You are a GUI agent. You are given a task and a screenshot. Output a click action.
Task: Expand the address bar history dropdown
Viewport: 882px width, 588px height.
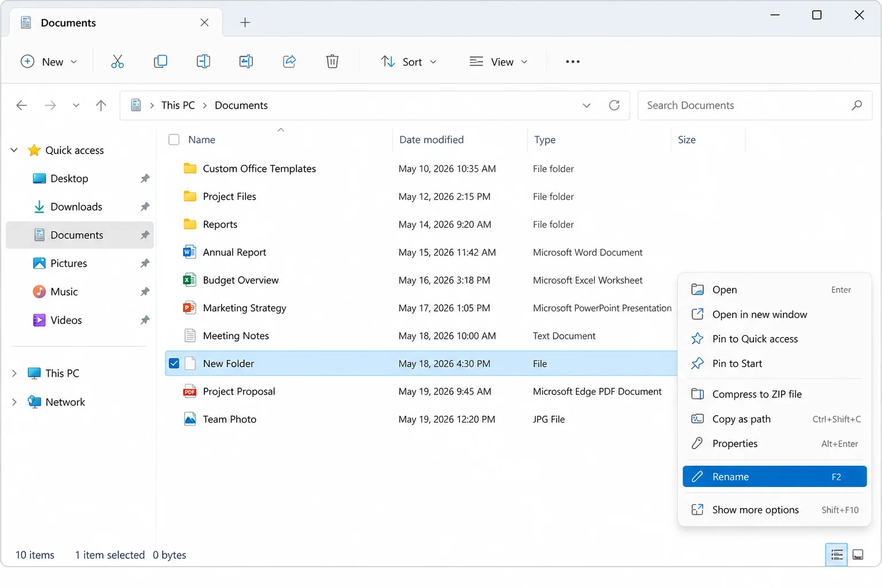[x=586, y=105]
